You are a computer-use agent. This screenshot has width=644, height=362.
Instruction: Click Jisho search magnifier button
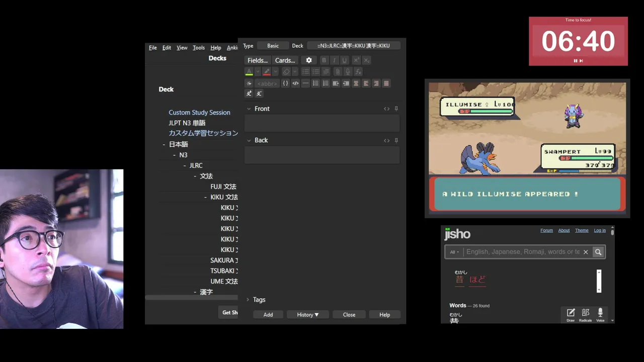point(598,252)
